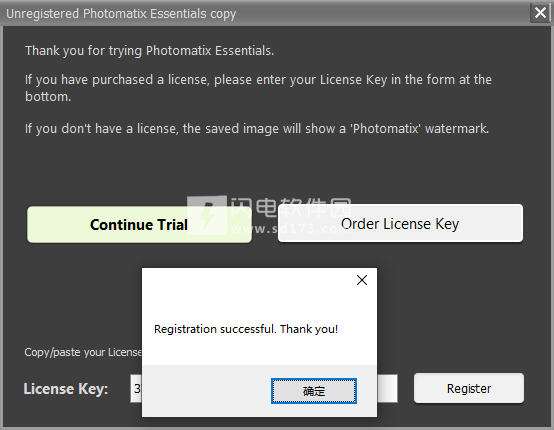Select the Unregistered Photomatix Essentials title bar
Image resolution: width=554 pixels, height=430 pixels.
pyautogui.click(x=265, y=13)
